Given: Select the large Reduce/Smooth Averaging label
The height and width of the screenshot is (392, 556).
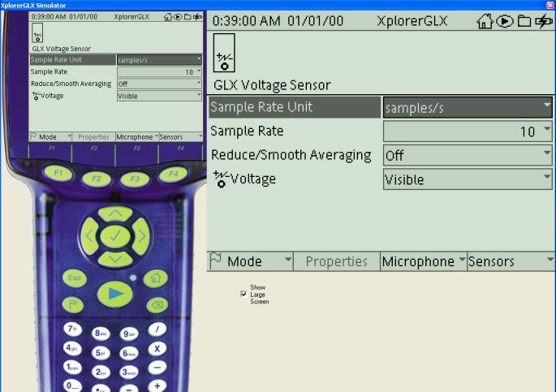Looking at the screenshot, I should point(291,155).
